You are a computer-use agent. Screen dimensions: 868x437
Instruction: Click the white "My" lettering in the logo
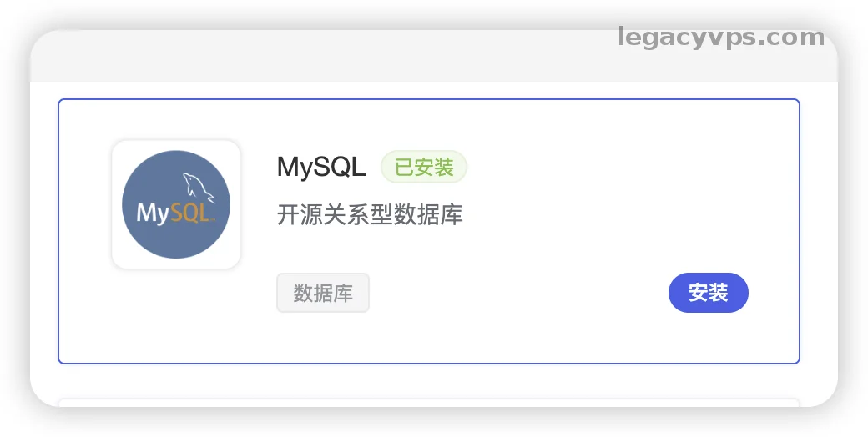[x=153, y=213]
